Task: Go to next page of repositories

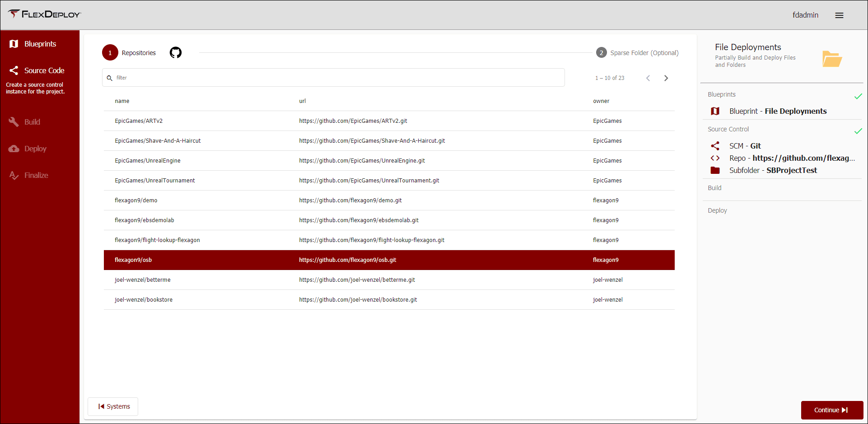Action: point(666,78)
